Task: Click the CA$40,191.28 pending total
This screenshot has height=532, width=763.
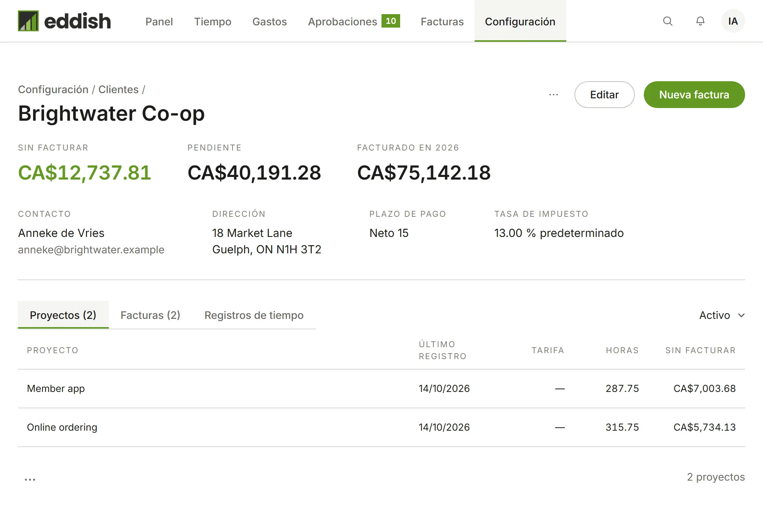Action: point(254,173)
